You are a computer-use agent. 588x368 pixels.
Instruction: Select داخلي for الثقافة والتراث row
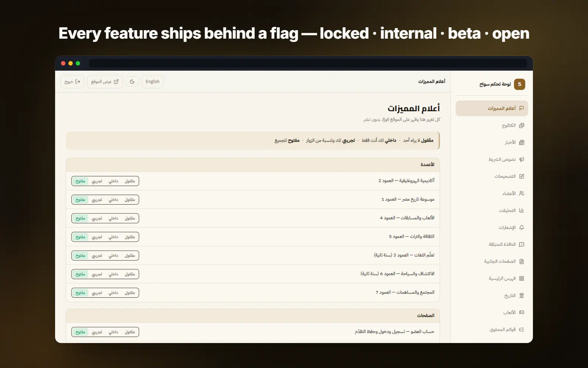[113, 237]
